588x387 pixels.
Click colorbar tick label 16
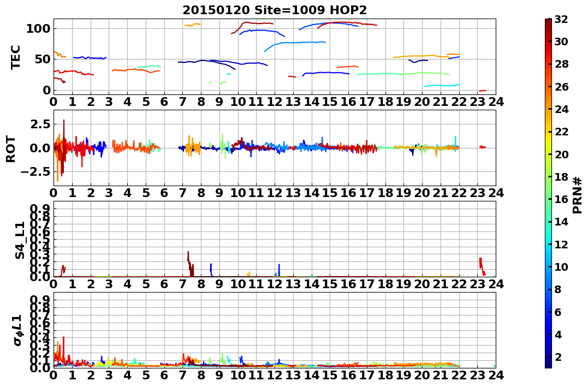561,199
